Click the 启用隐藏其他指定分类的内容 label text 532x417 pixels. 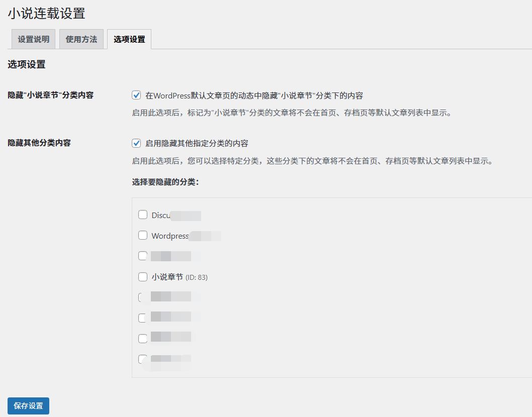click(x=197, y=143)
